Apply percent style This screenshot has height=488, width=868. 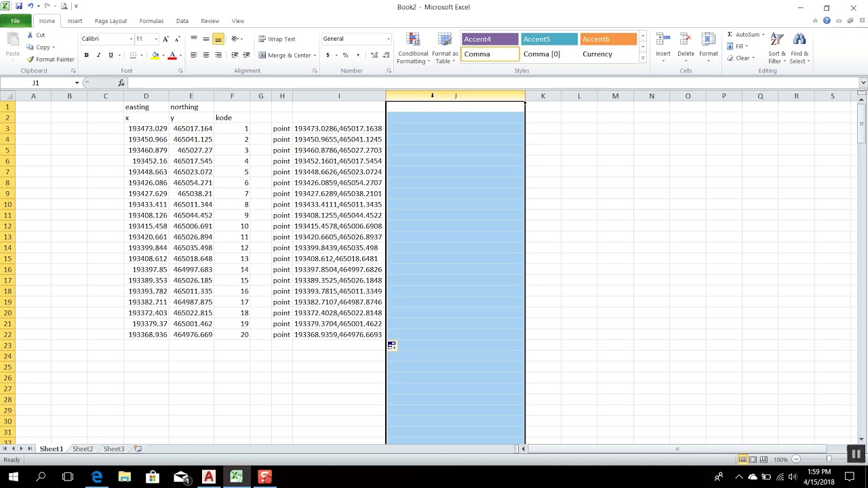coord(345,55)
